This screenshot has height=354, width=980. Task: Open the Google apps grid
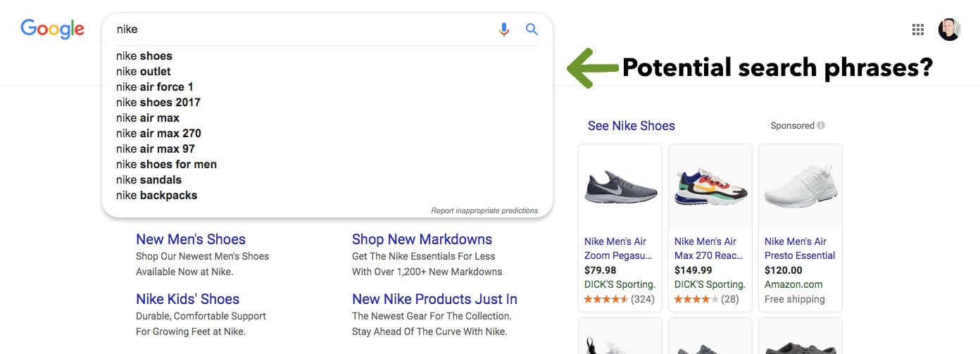coord(918,30)
